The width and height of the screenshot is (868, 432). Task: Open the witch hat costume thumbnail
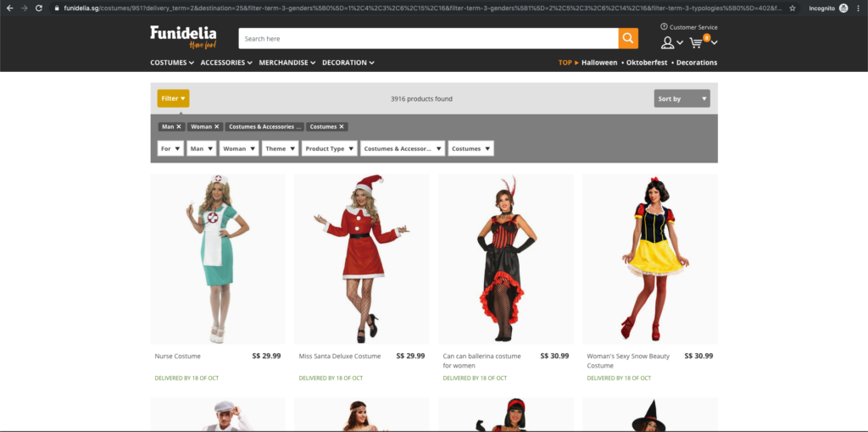pos(650,415)
